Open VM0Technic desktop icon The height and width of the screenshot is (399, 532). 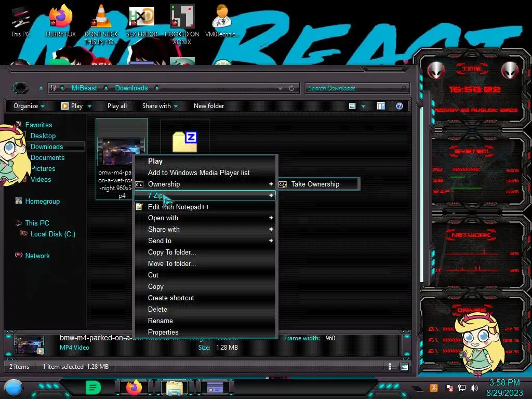pos(222,22)
